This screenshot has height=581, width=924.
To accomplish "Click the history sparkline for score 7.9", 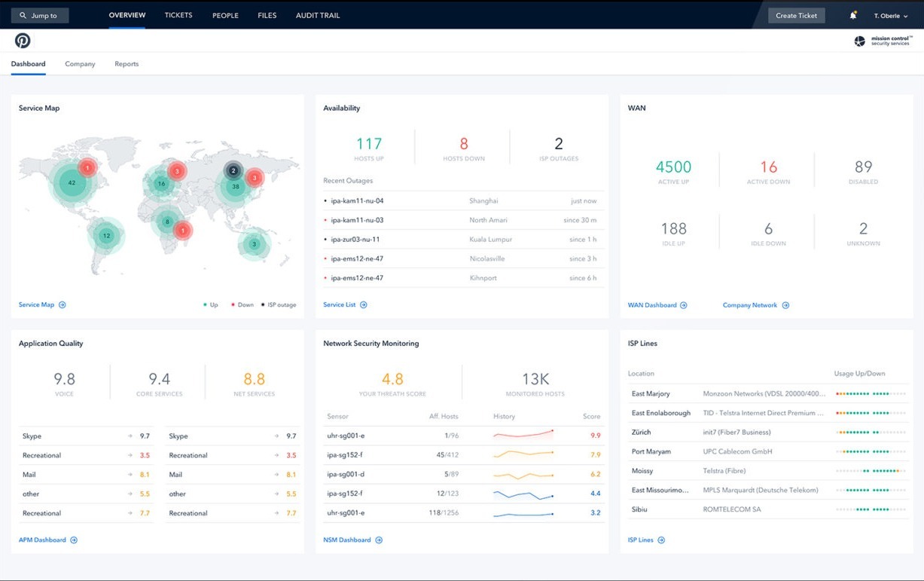I will [x=523, y=454].
